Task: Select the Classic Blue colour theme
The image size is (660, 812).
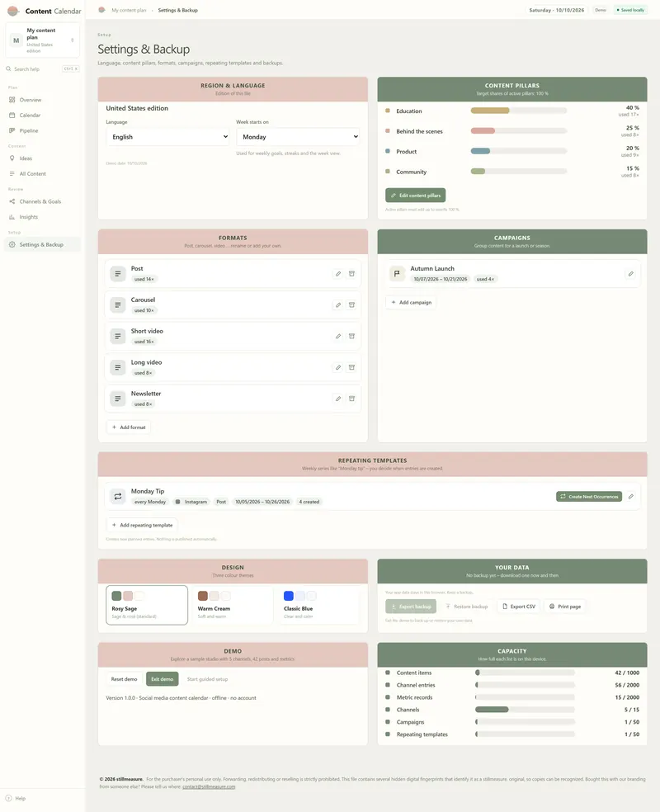Action: tap(319, 605)
